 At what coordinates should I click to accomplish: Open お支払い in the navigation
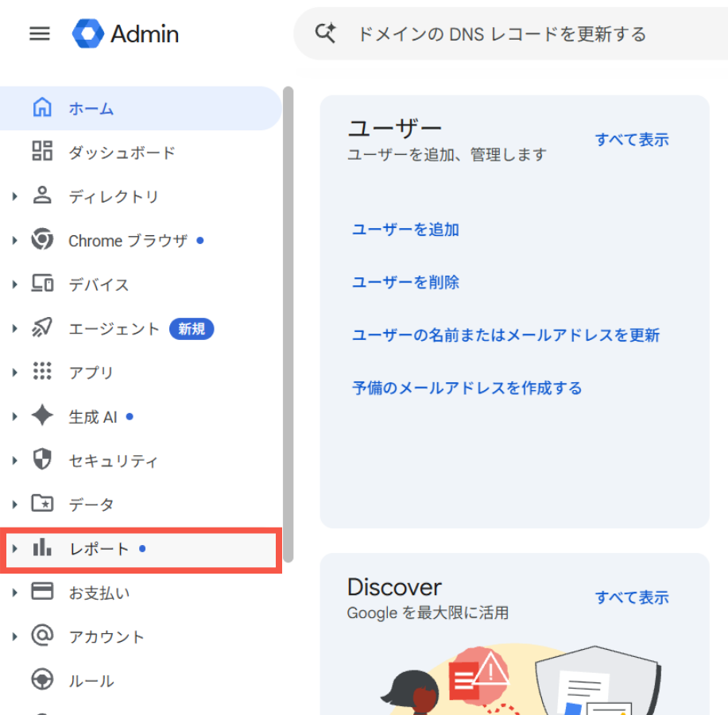click(141, 593)
